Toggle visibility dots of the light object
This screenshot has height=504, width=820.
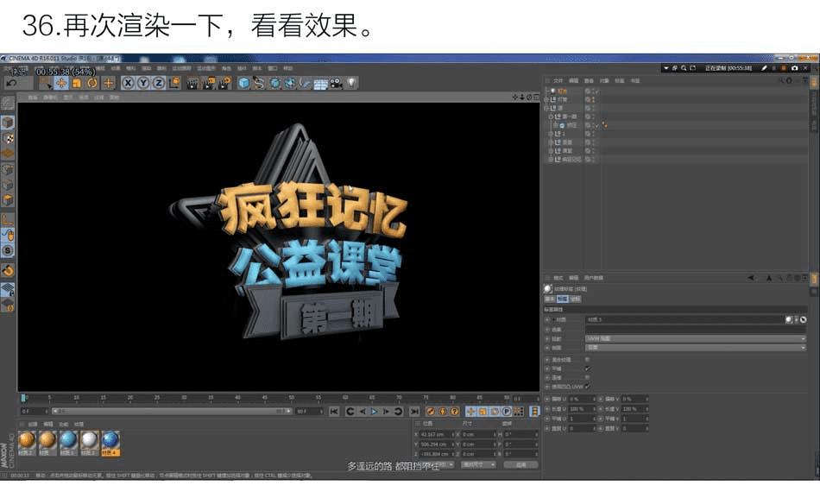coord(593,91)
